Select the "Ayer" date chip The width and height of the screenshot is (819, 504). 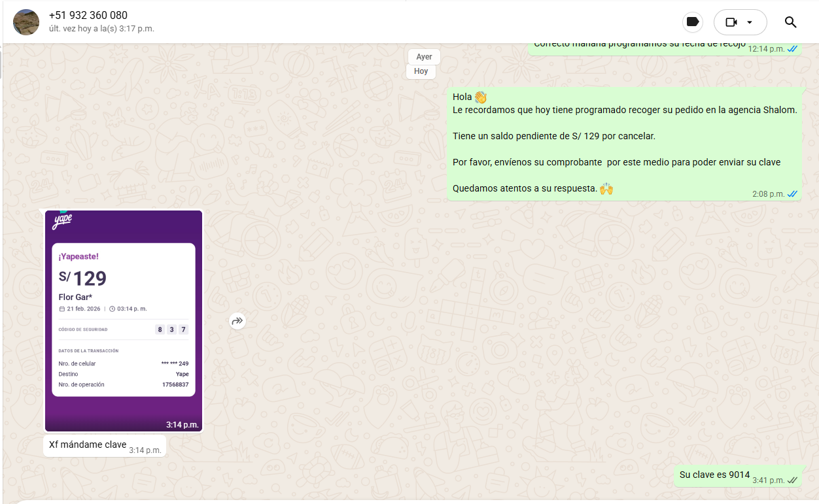coord(424,57)
